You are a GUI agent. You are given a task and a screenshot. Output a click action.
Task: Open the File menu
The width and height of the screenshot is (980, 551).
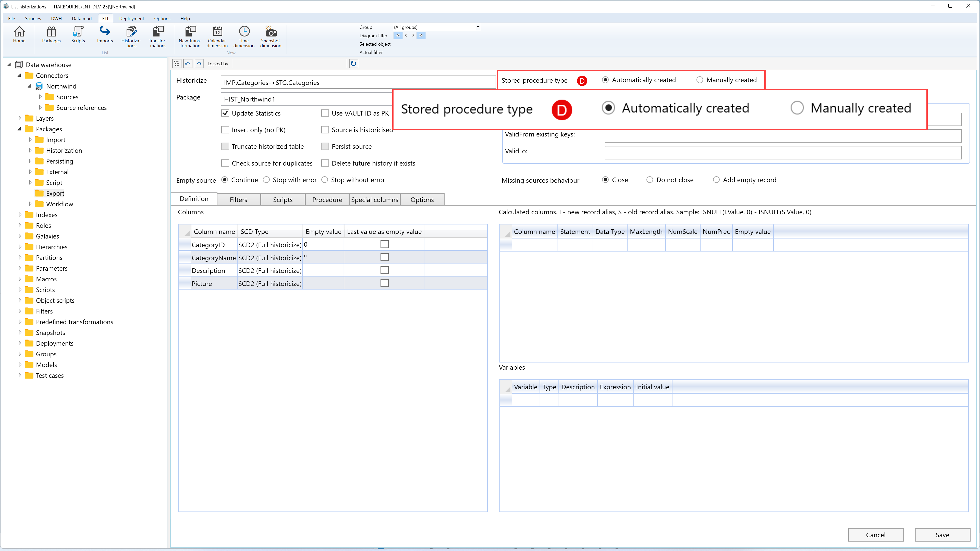(11, 18)
